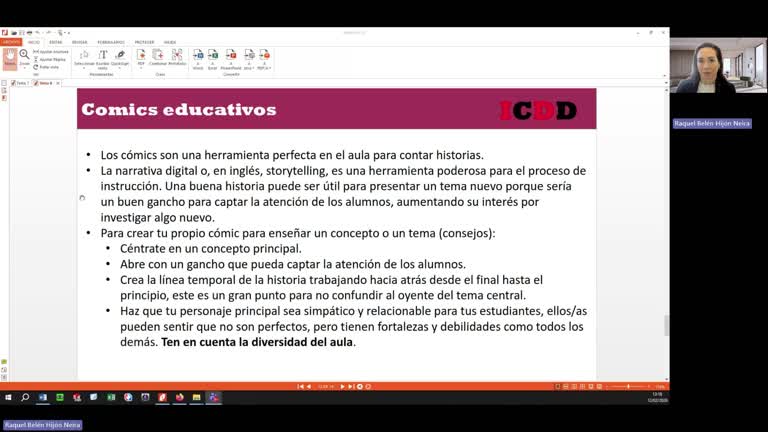Open the PDF app taskbar icon
The width and height of the screenshot is (768, 432).
(x=163, y=397)
